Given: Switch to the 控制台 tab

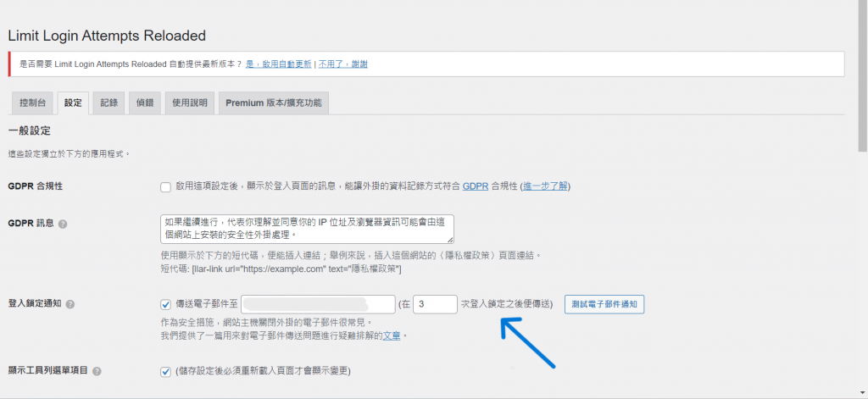Looking at the screenshot, I should [33, 103].
